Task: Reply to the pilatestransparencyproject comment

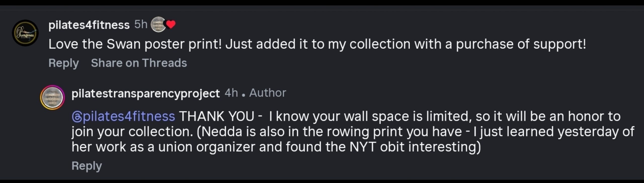Action: pyautogui.click(x=87, y=166)
